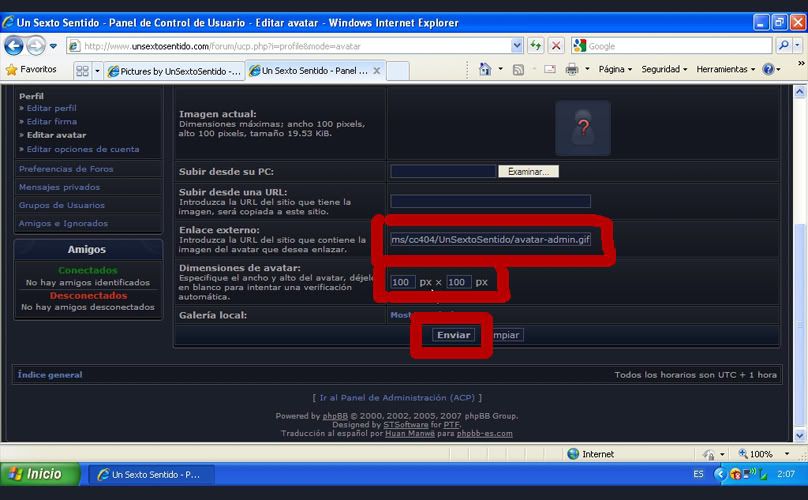Open the tab list dropdown arrow
Screen dimensions: 808x500
click(x=97, y=71)
